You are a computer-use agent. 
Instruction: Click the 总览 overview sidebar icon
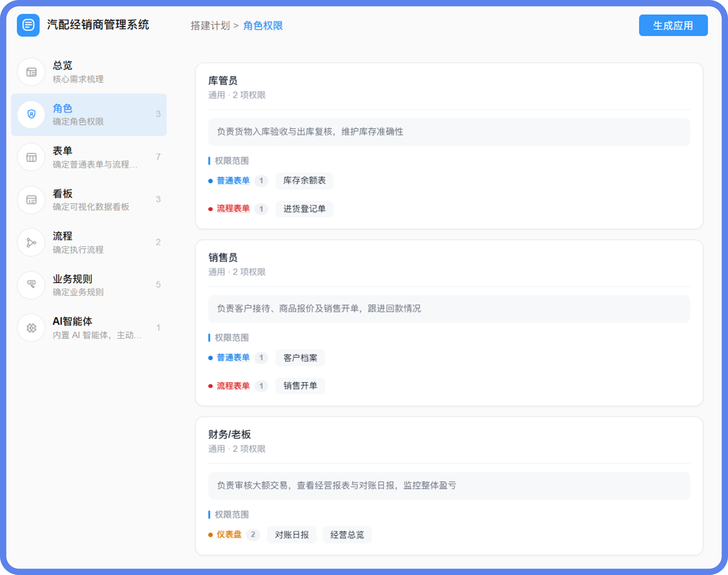[x=31, y=72]
